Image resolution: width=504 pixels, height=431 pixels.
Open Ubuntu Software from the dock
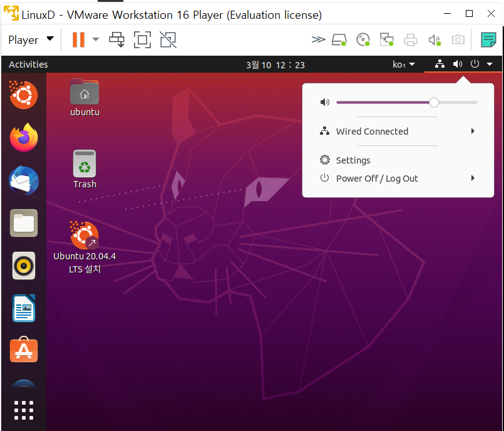pyautogui.click(x=23, y=350)
